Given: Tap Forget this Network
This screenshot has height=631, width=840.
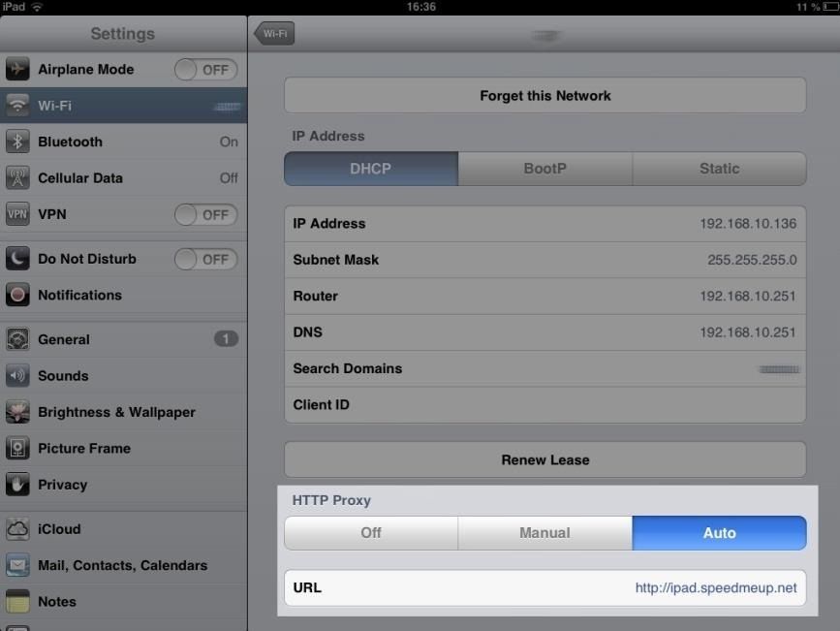Looking at the screenshot, I should [x=544, y=95].
